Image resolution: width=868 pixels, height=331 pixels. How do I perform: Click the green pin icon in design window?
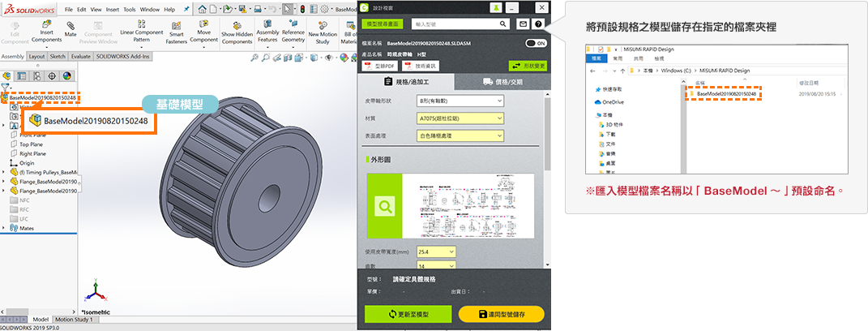pyautogui.click(x=496, y=8)
